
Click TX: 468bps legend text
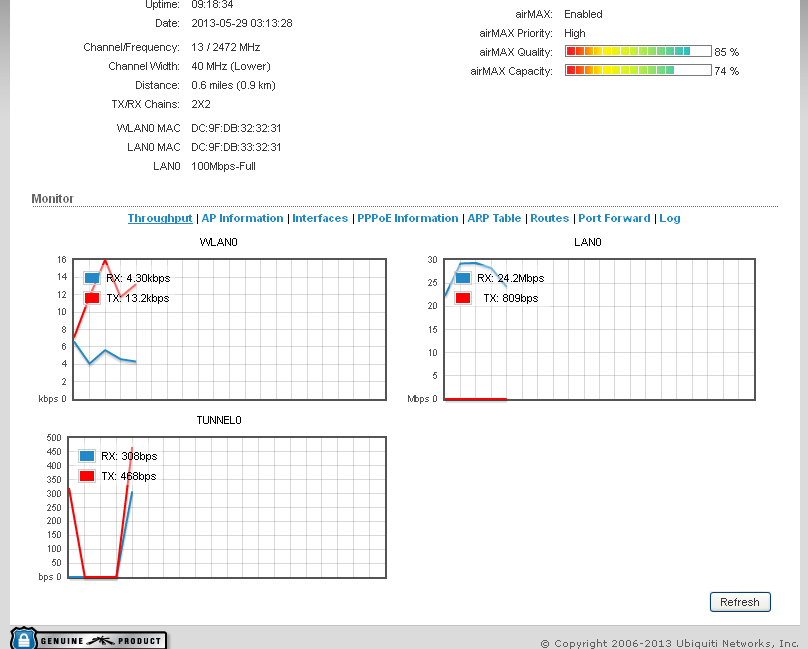point(129,476)
